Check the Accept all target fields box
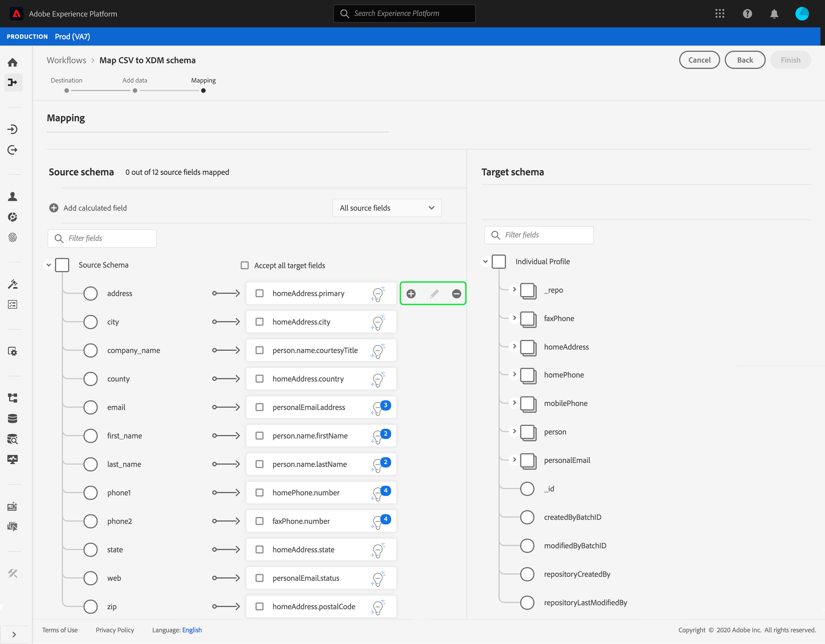Viewport: 825px width, 644px height. pyautogui.click(x=245, y=265)
